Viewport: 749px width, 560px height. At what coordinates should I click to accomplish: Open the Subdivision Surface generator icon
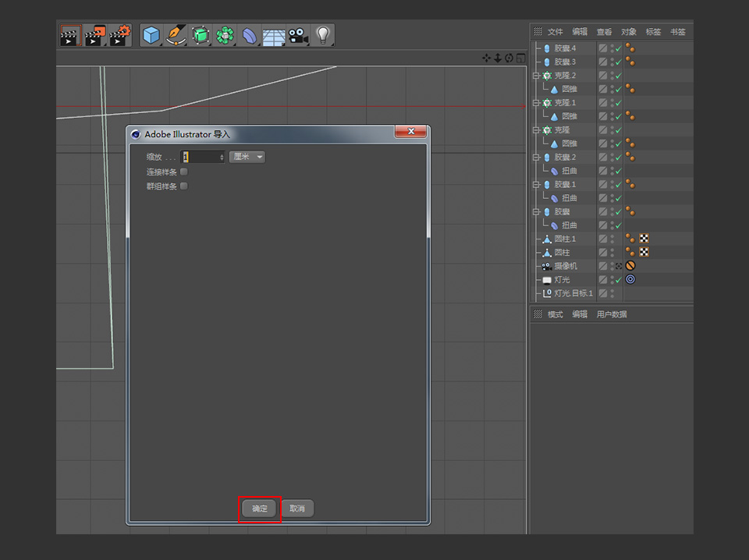[x=200, y=35]
